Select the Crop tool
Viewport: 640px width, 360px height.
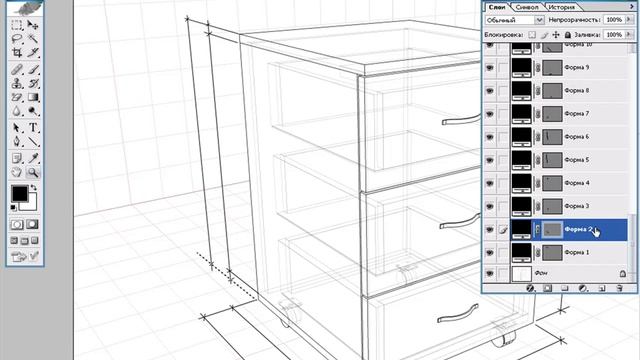17,53
